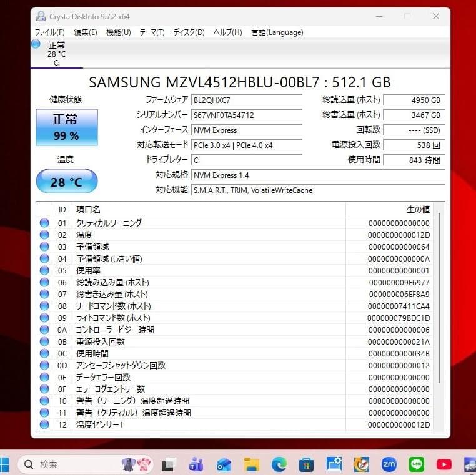
Task: Click status circle for row 02 温度
Action: tap(44, 235)
